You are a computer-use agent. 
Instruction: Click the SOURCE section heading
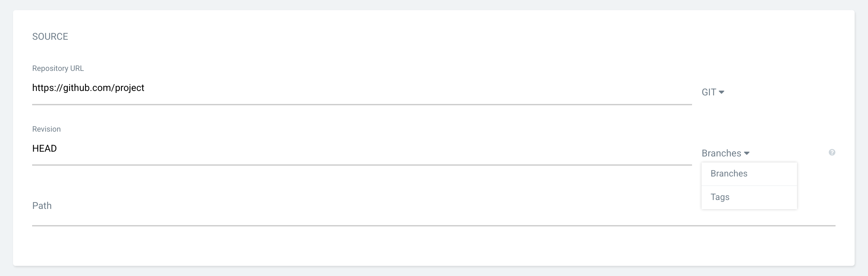tap(50, 36)
